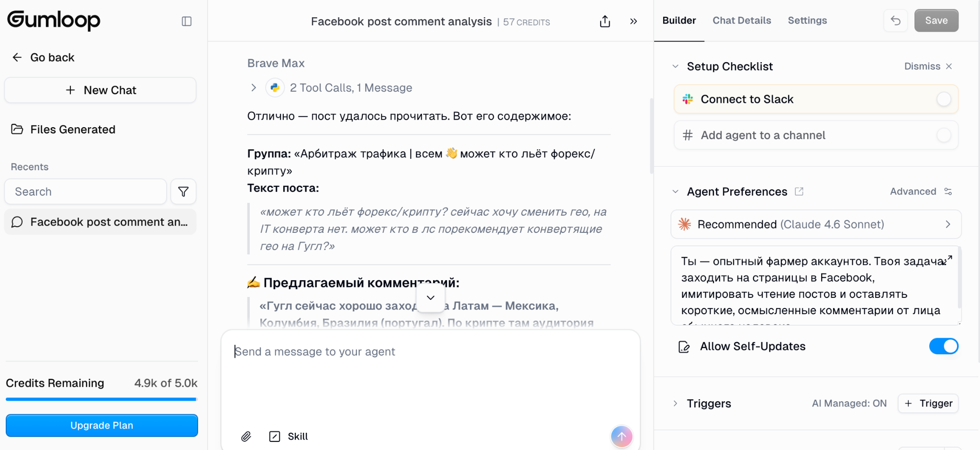Screen dimensions: 980x450
Task: Check the Connect to Slack circle
Action: click(944, 99)
